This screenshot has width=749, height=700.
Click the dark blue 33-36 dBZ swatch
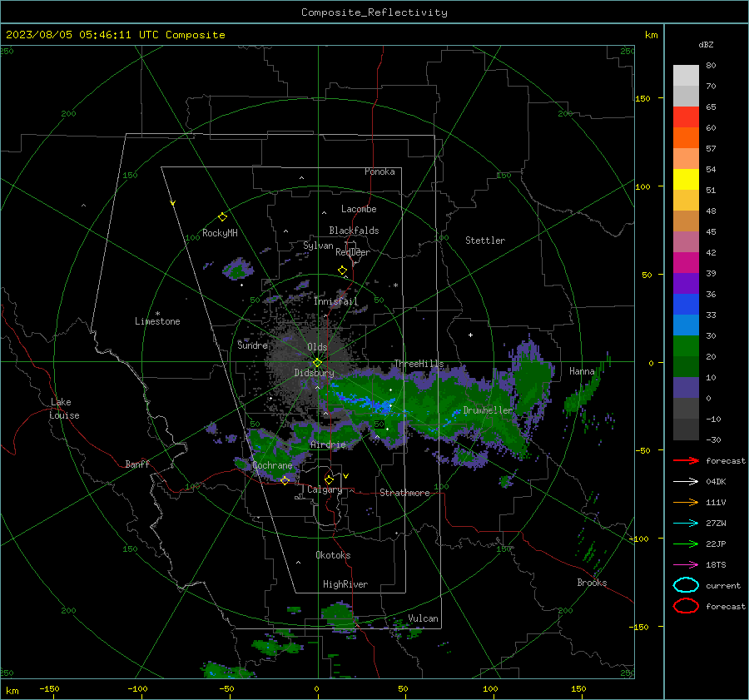click(686, 305)
